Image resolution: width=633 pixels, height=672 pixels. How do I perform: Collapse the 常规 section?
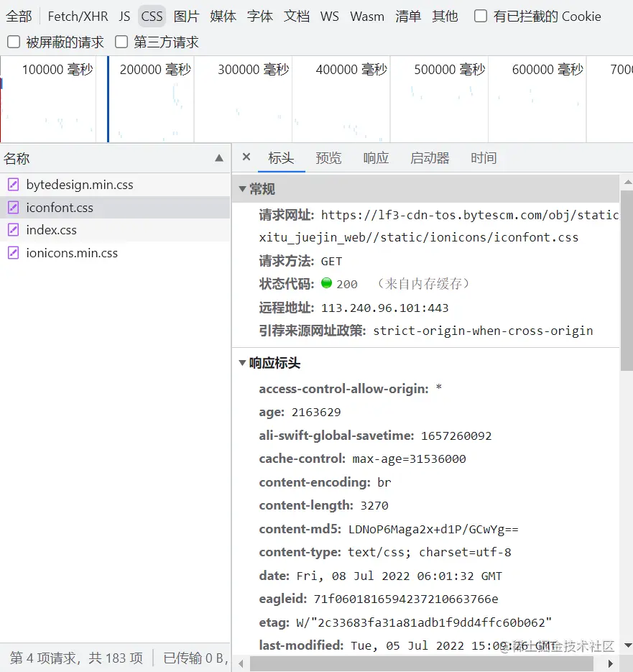coord(242,189)
